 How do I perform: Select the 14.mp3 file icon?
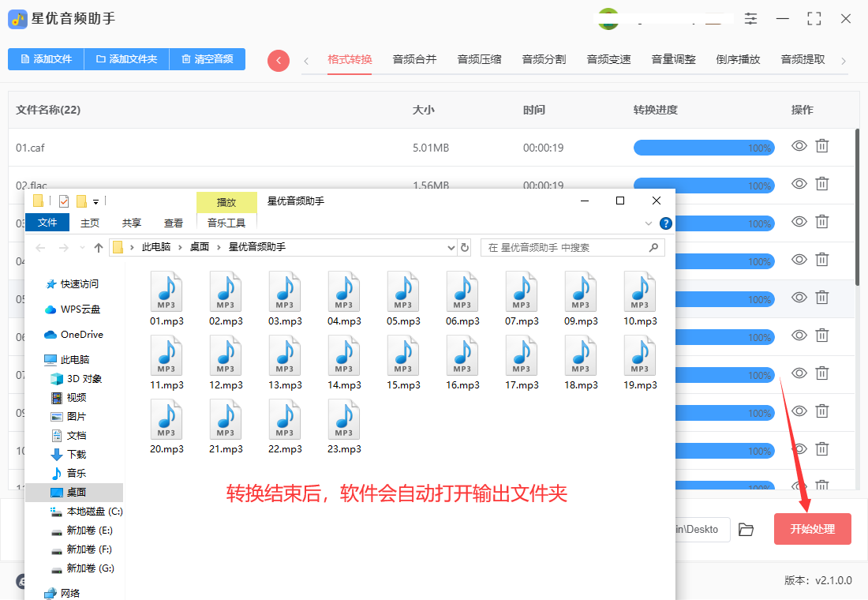pos(344,356)
